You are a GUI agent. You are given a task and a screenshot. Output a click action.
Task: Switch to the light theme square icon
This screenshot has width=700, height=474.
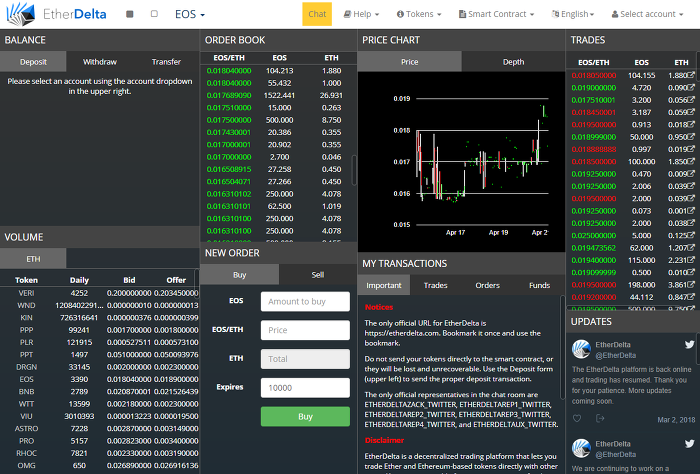(154, 14)
